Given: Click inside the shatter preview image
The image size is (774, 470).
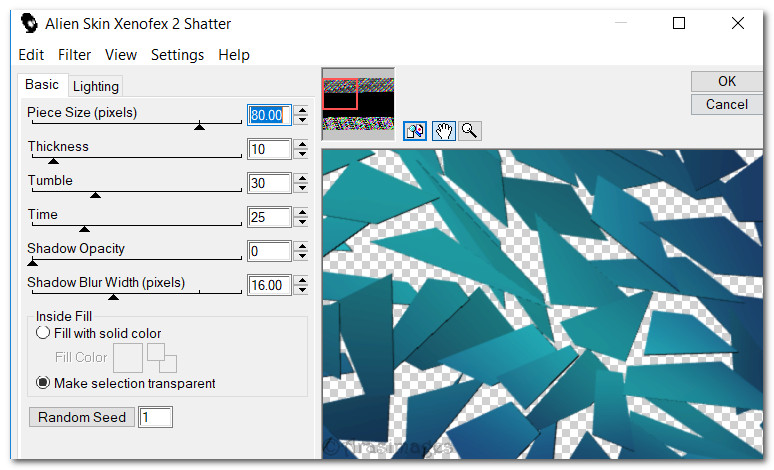Looking at the screenshot, I should tap(542, 304).
